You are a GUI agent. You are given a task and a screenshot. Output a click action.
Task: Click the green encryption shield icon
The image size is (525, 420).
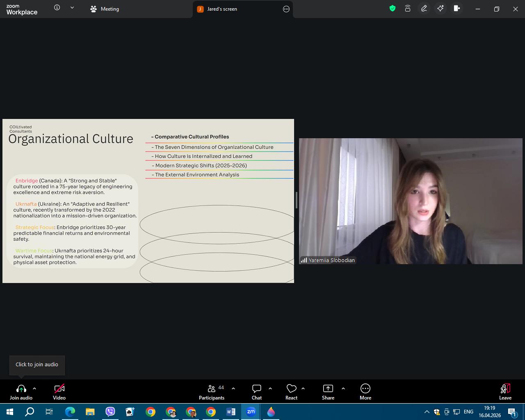click(393, 9)
